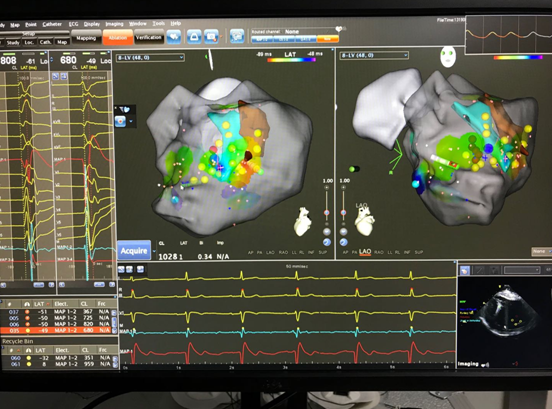Image resolution: width=552 pixels, height=409 pixels.
Task: Click the left map transparency slider handle
Action: pos(326,213)
